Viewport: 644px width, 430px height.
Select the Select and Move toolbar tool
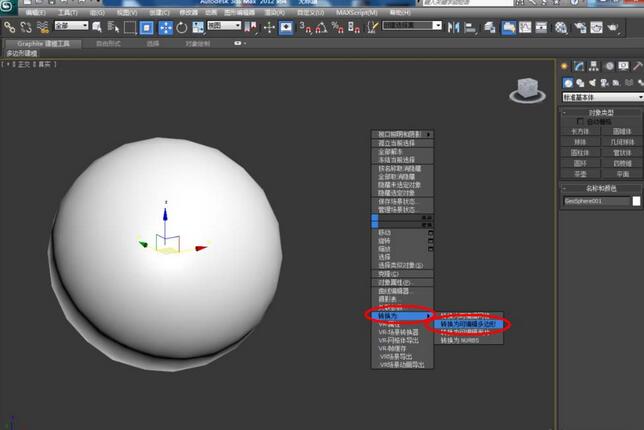click(x=165, y=27)
